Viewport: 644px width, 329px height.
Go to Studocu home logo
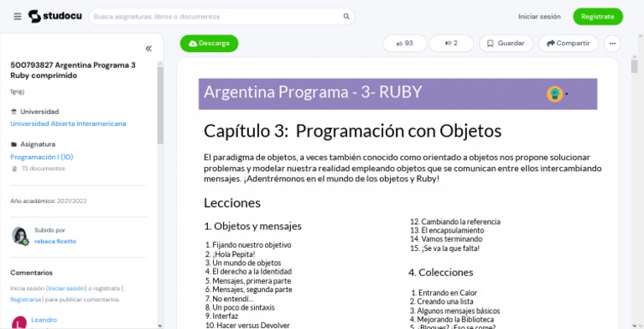(55, 17)
